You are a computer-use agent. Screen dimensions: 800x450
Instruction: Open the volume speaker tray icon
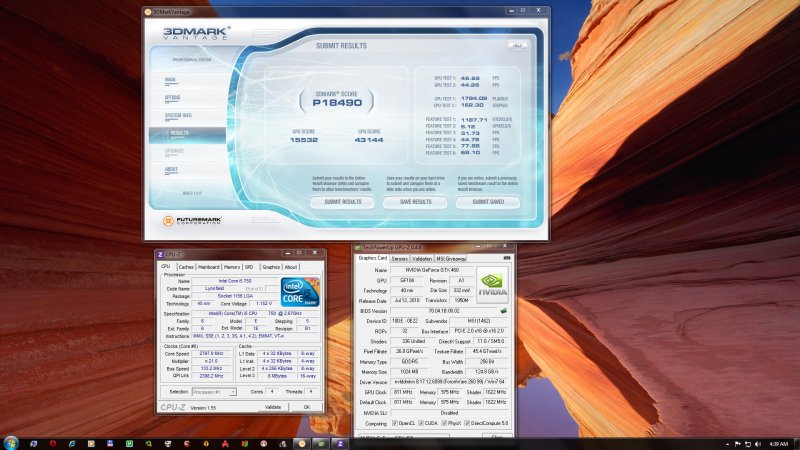click(x=758, y=444)
